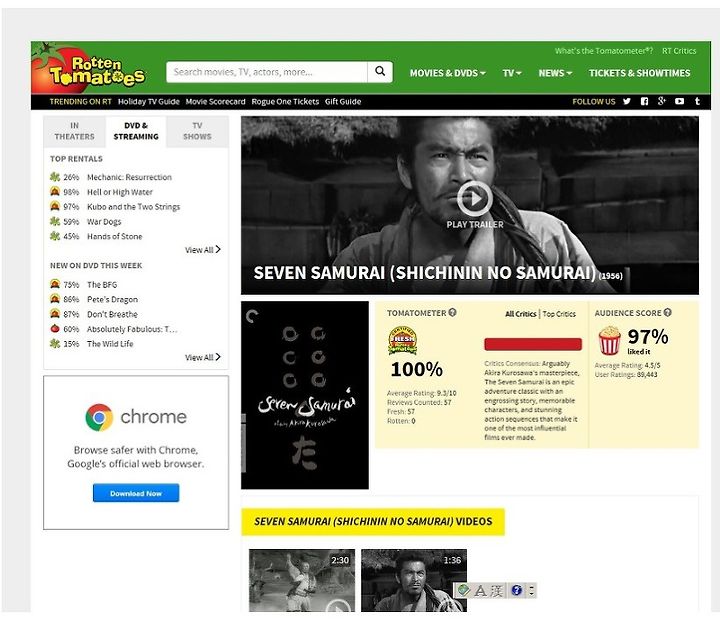
Task: Click the A character icon in language toolbar
Action: (480, 590)
